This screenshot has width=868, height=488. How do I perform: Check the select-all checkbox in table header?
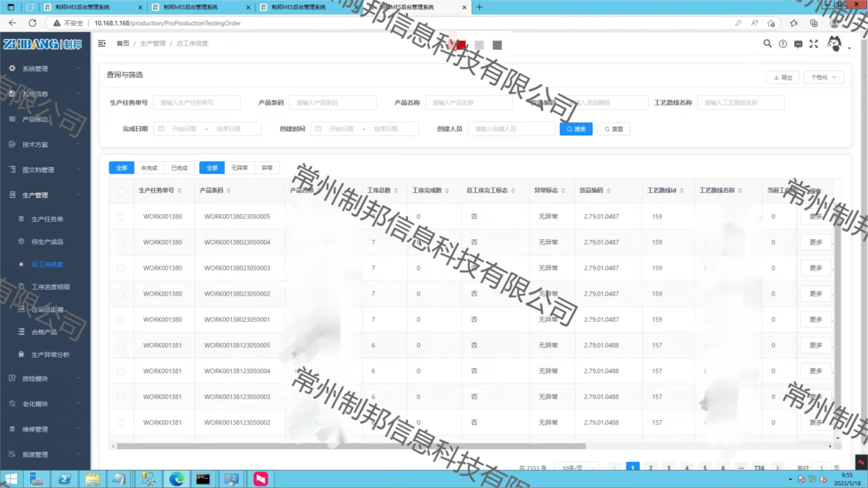click(x=121, y=191)
